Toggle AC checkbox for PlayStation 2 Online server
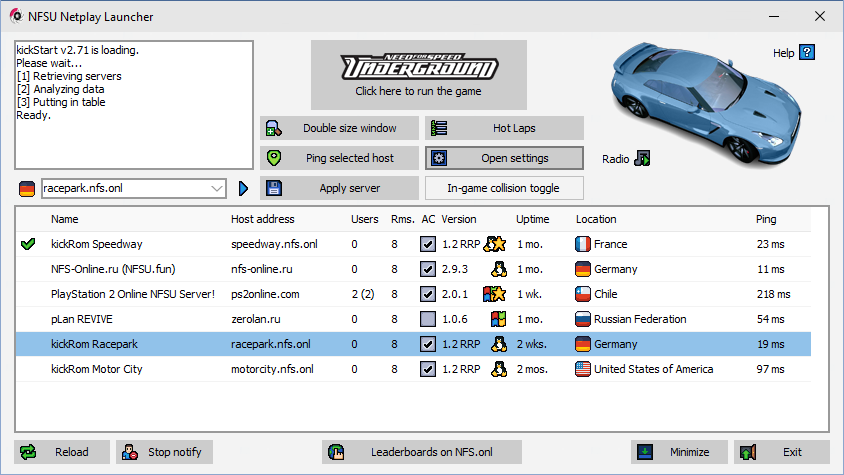The height and width of the screenshot is (475, 844). click(x=427, y=294)
